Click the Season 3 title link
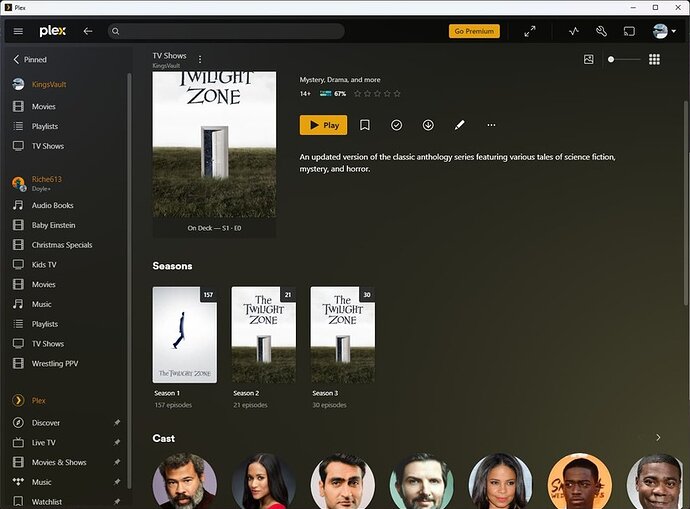Image resolution: width=690 pixels, height=509 pixels. pyautogui.click(x=325, y=393)
